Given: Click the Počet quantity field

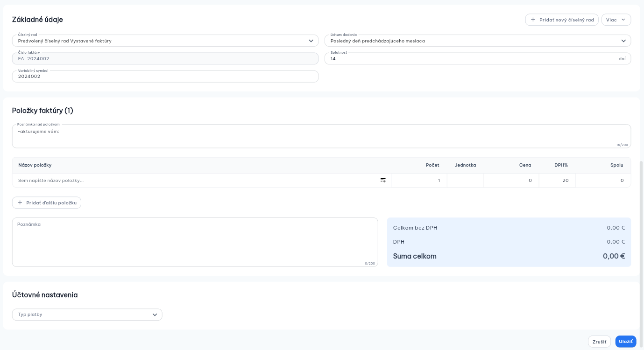Looking at the screenshot, I should coord(419,180).
